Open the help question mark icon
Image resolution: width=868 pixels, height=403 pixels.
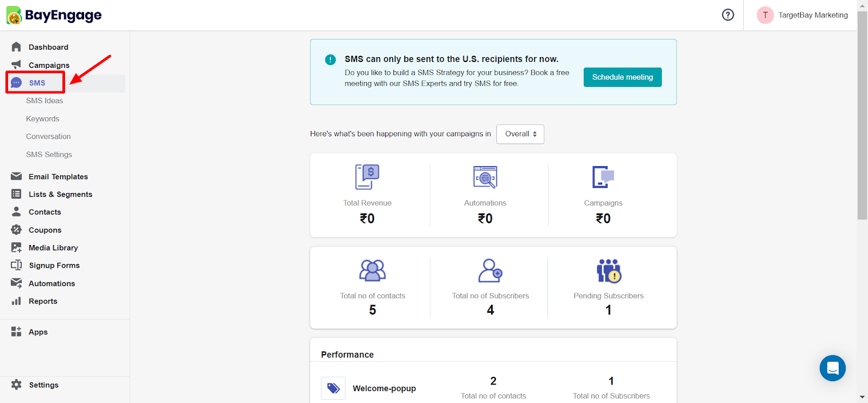click(728, 15)
